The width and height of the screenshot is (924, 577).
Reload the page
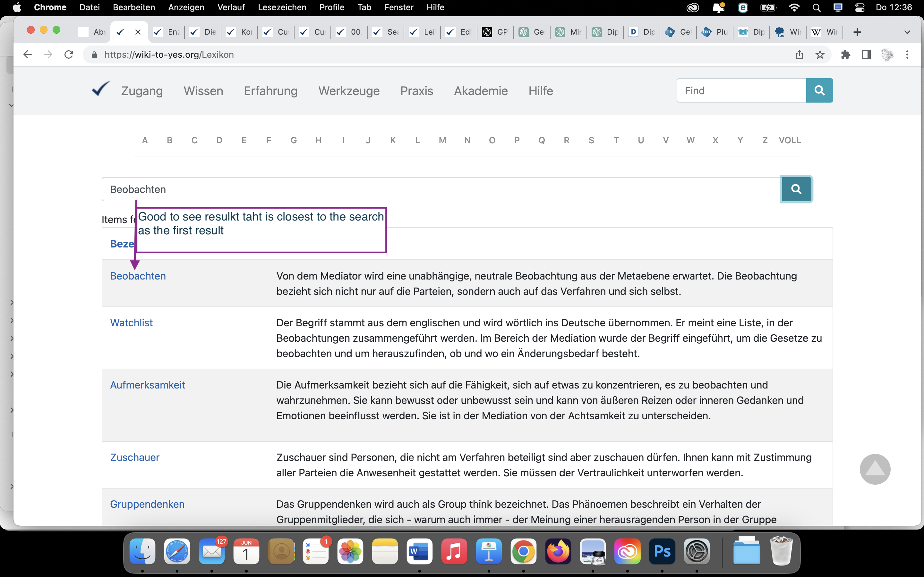(69, 54)
